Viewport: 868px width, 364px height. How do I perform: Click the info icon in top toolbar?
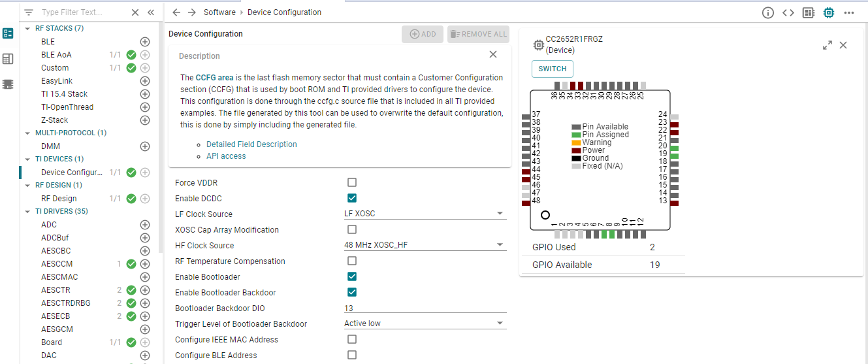768,12
